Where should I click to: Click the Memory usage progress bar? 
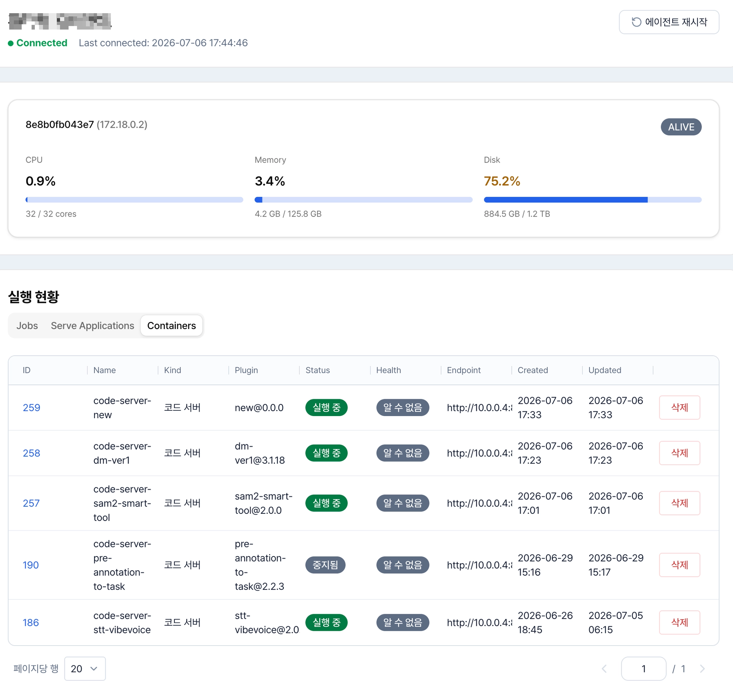tap(363, 200)
